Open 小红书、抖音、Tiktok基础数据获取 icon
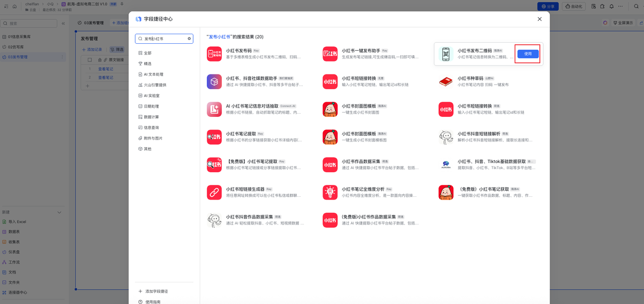The width and height of the screenshot is (644, 304). (446, 165)
